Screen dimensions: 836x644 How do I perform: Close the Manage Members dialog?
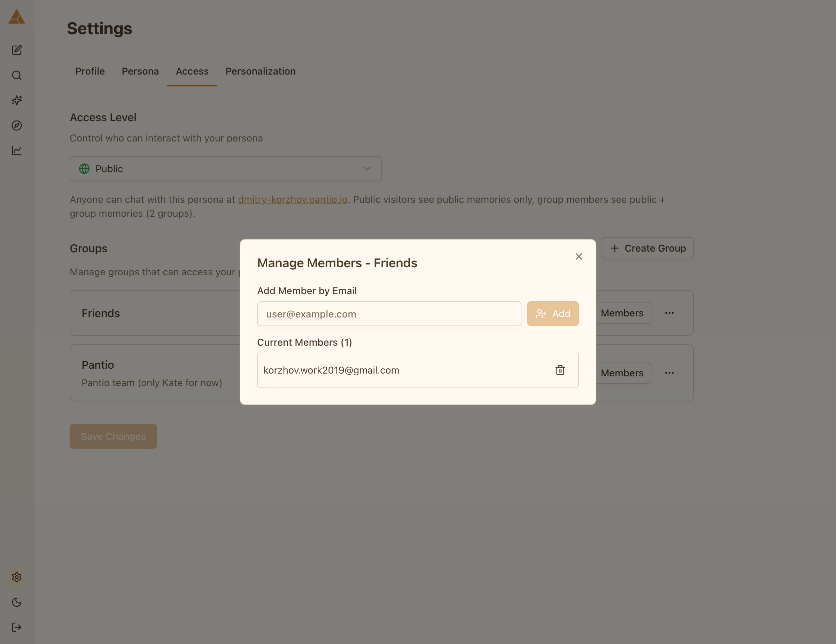click(x=578, y=256)
